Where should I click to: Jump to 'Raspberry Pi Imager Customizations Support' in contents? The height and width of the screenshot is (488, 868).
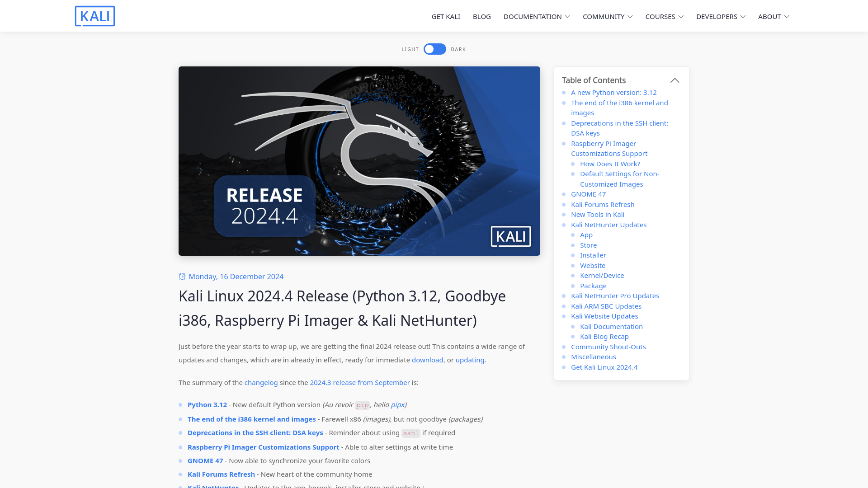[609, 149]
